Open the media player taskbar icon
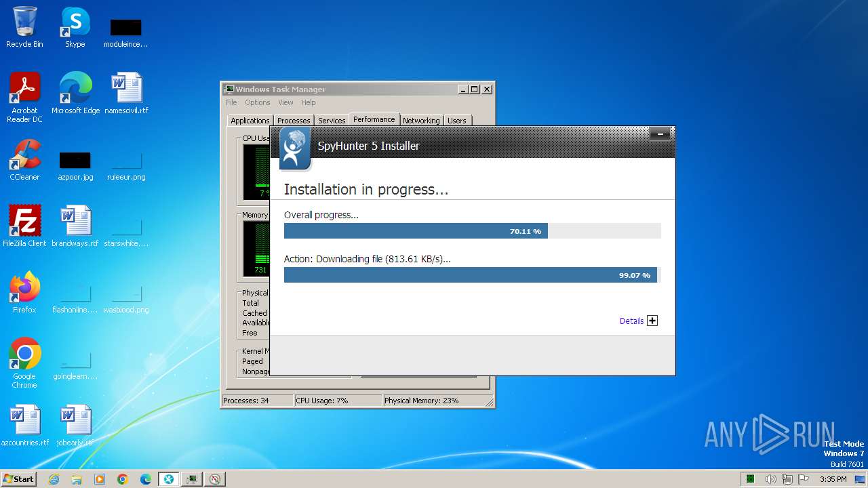Viewport: 868px width, 488px height. click(100, 479)
